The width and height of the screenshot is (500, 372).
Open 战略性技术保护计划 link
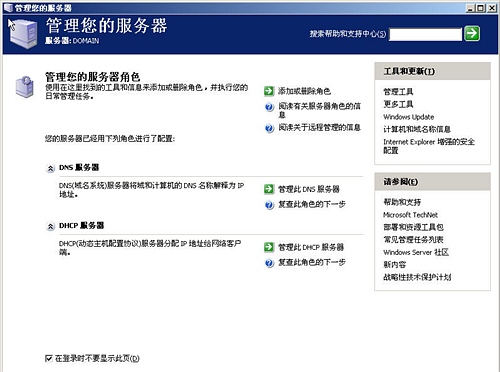pos(417,277)
